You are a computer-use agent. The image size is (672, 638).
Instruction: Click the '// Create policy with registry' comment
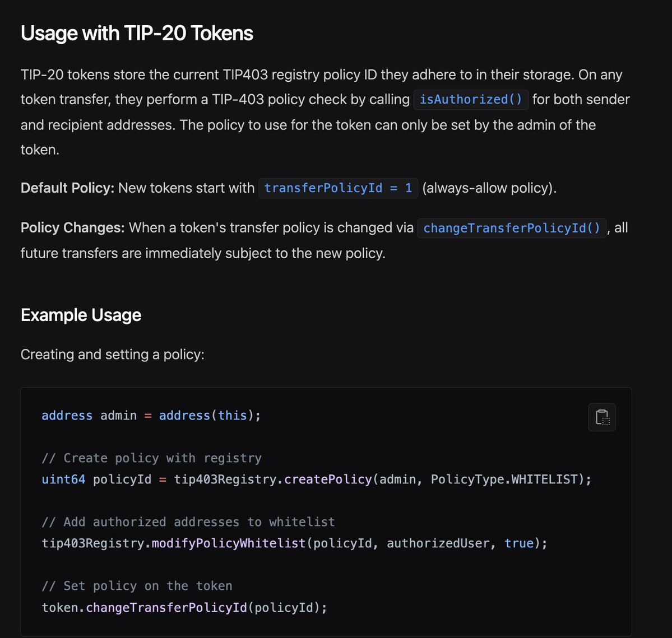point(151,458)
